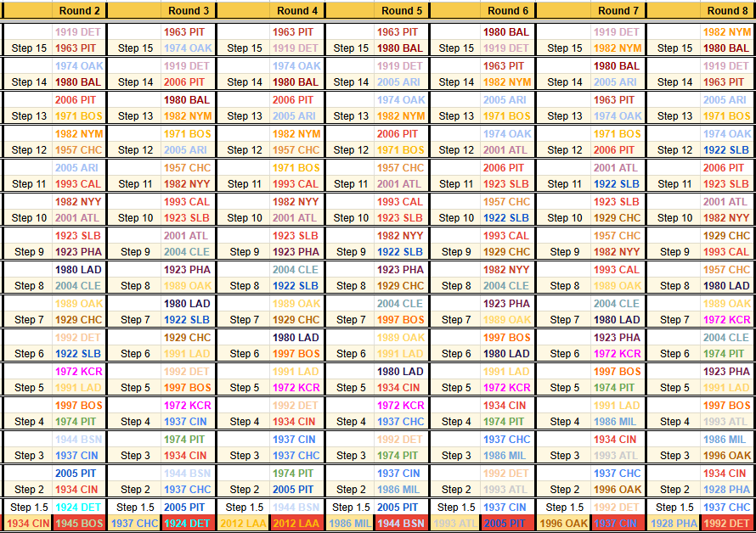Click 1982 NYM beside Step 13 in Round 5

pyautogui.click(x=401, y=116)
